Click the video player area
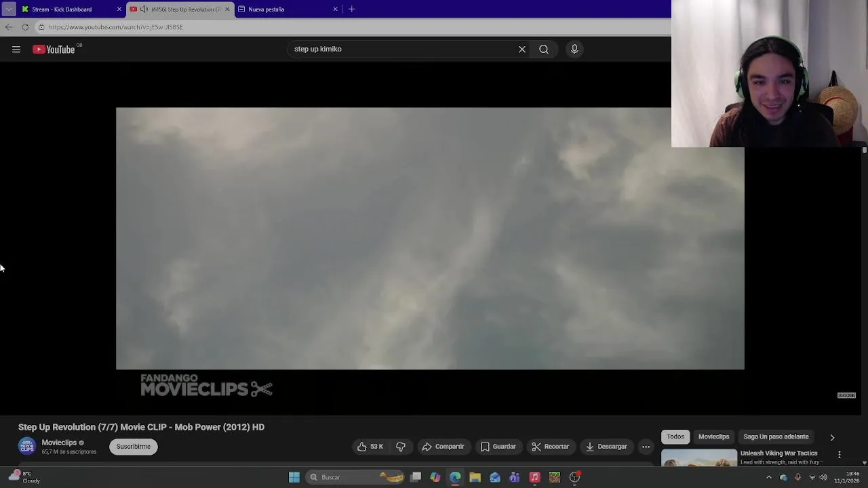The width and height of the screenshot is (868, 488). (430, 239)
